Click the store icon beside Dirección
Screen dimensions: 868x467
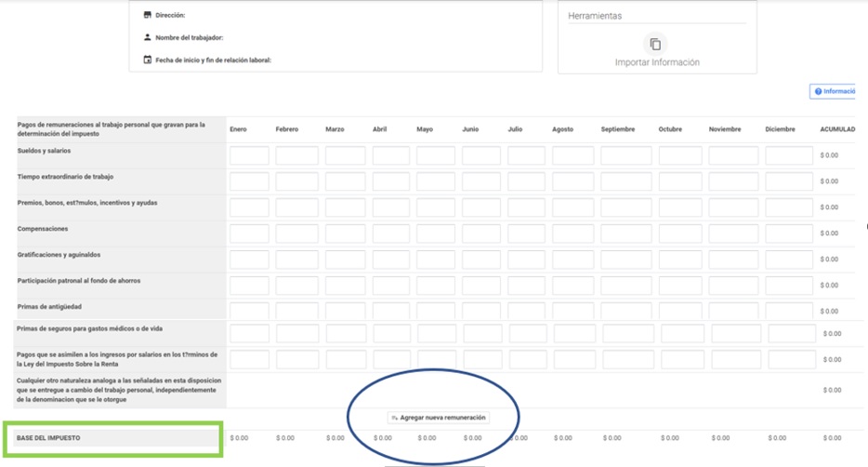[x=147, y=16]
